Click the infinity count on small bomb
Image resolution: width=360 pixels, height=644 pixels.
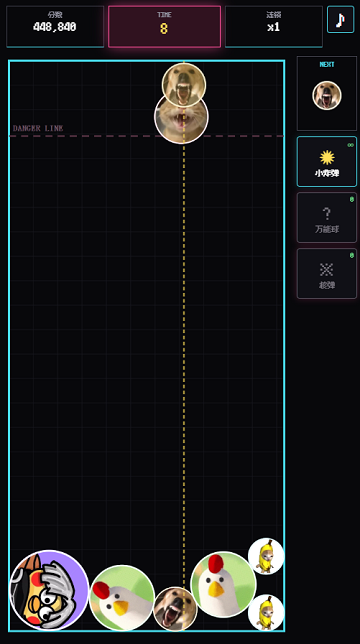click(351, 145)
